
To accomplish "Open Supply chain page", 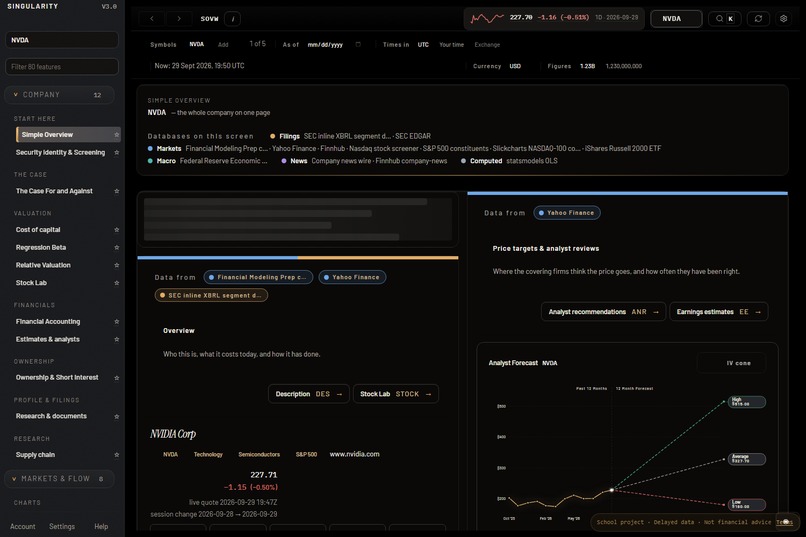I will coord(35,455).
